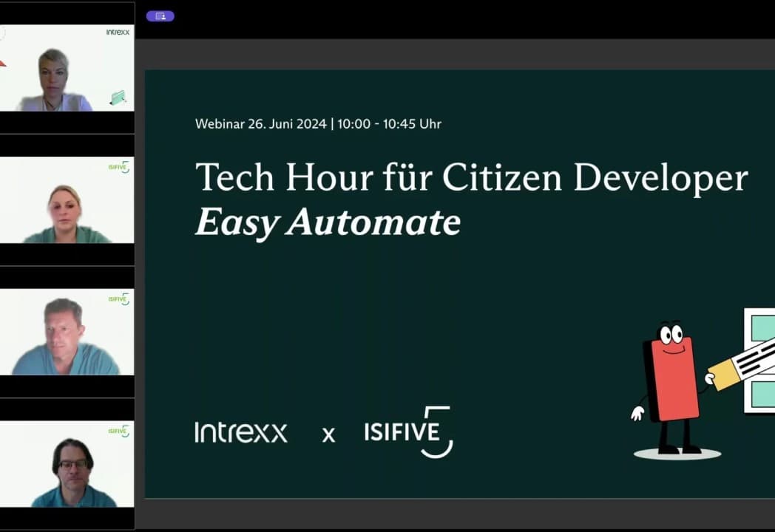Click the ISIFIVE logo beside Intrexx
The height and width of the screenshot is (532, 775).
408,431
